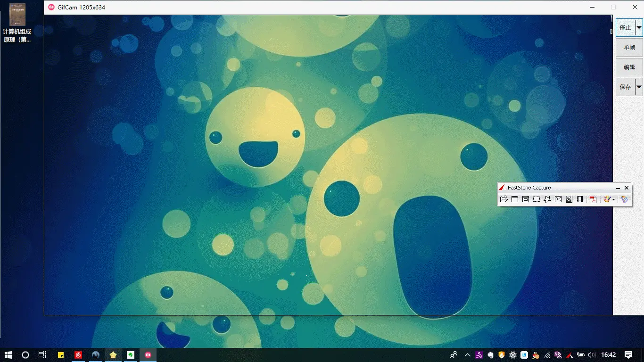The height and width of the screenshot is (362, 644).
Task: Minimize the GifCam window
Action: [x=593, y=7]
